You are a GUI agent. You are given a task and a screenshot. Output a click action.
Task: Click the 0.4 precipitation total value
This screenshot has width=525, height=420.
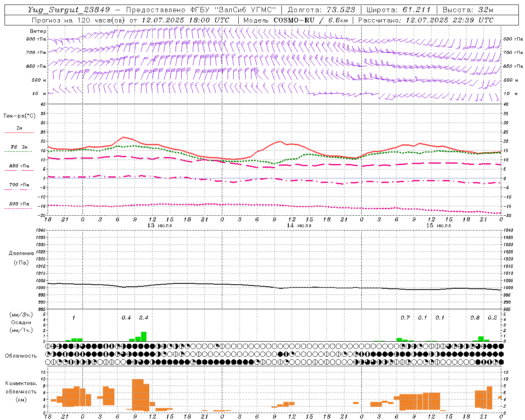[x=126, y=318]
